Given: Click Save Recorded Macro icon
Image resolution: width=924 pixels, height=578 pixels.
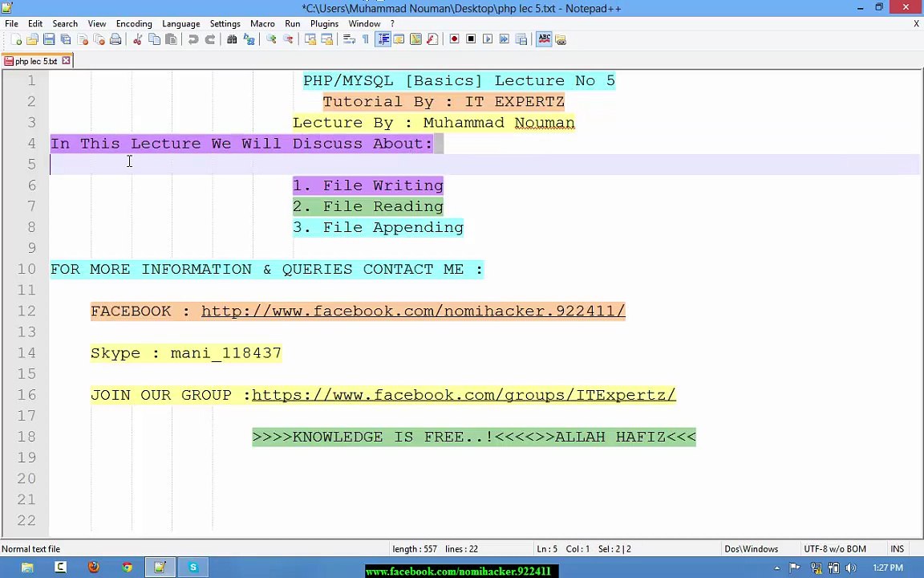Looking at the screenshot, I should point(521,39).
